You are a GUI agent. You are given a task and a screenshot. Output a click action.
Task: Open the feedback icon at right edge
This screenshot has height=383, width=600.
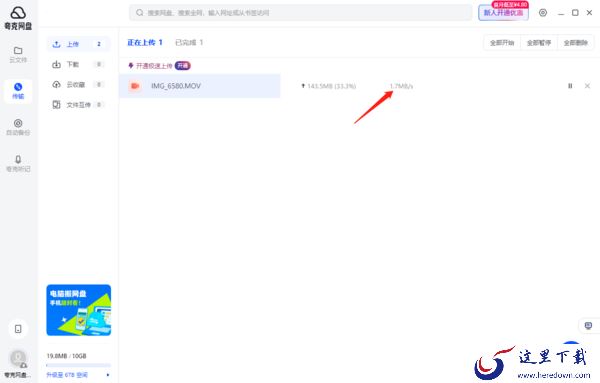pos(589,326)
